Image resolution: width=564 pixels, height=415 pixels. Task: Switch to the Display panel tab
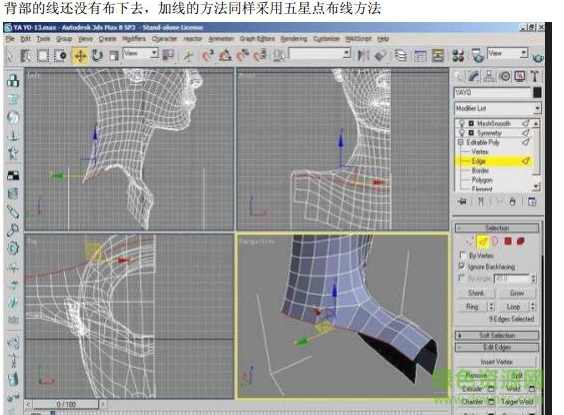(x=520, y=76)
